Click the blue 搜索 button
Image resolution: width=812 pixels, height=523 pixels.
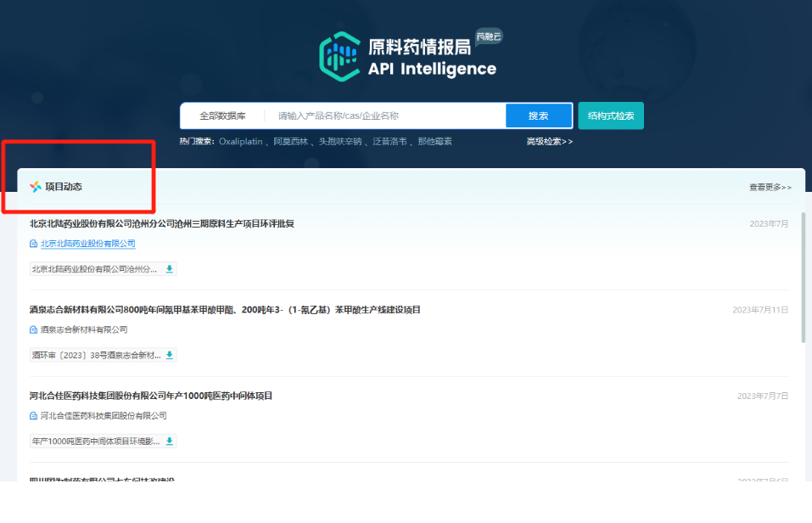pyautogui.click(x=539, y=115)
